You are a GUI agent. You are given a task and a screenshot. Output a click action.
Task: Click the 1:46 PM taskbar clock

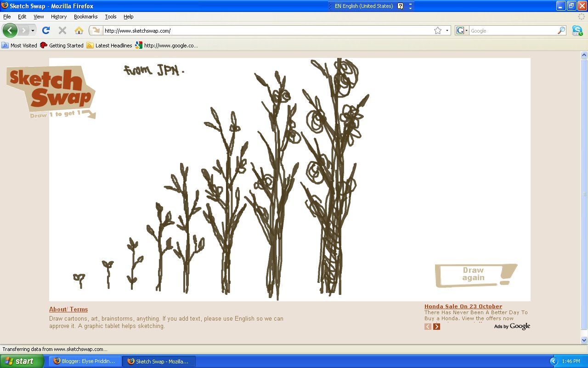(571, 362)
